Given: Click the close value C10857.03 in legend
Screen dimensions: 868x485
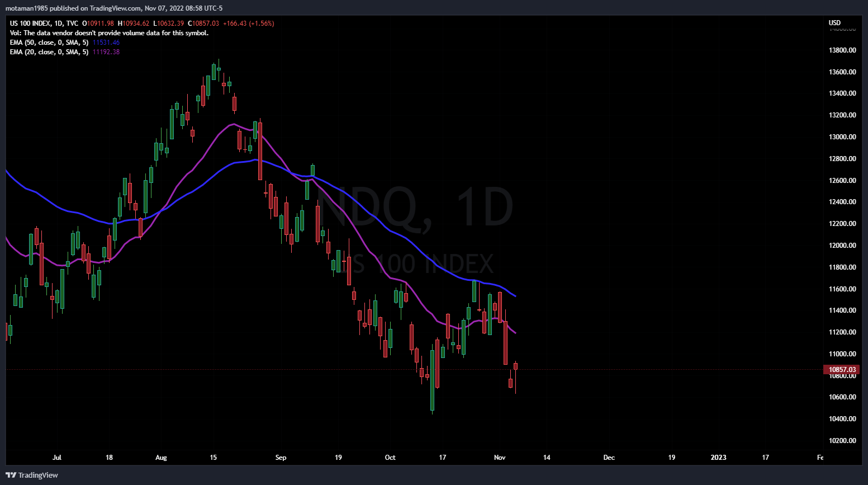Looking at the screenshot, I should [203, 23].
